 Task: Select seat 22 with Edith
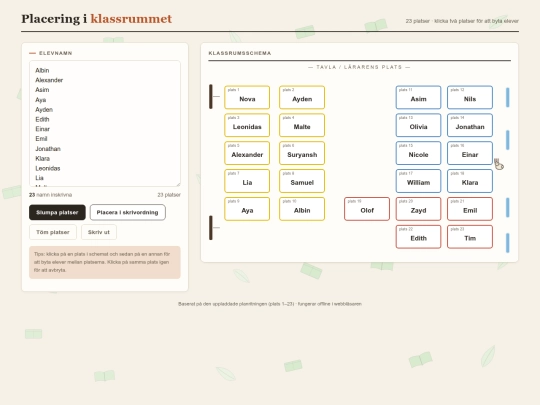(x=418, y=237)
